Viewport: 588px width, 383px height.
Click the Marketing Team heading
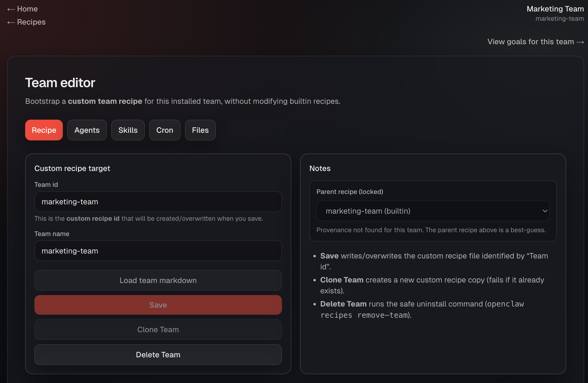555,9
